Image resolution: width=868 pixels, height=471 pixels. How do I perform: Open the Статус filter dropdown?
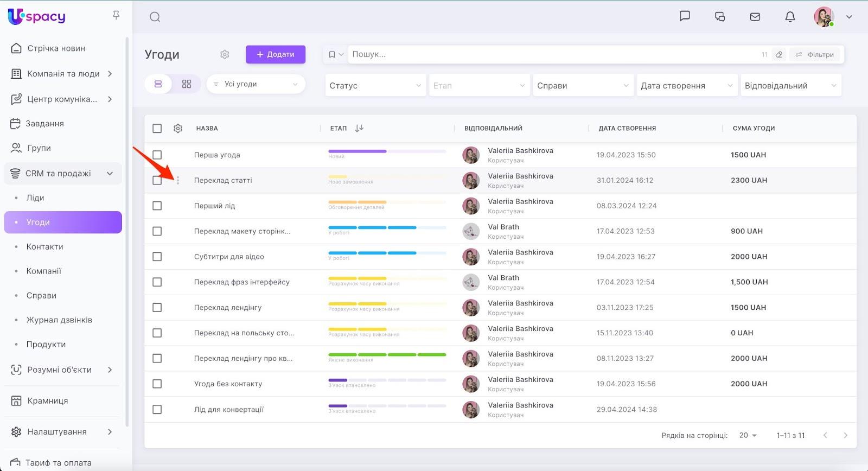(x=375, y=86)
